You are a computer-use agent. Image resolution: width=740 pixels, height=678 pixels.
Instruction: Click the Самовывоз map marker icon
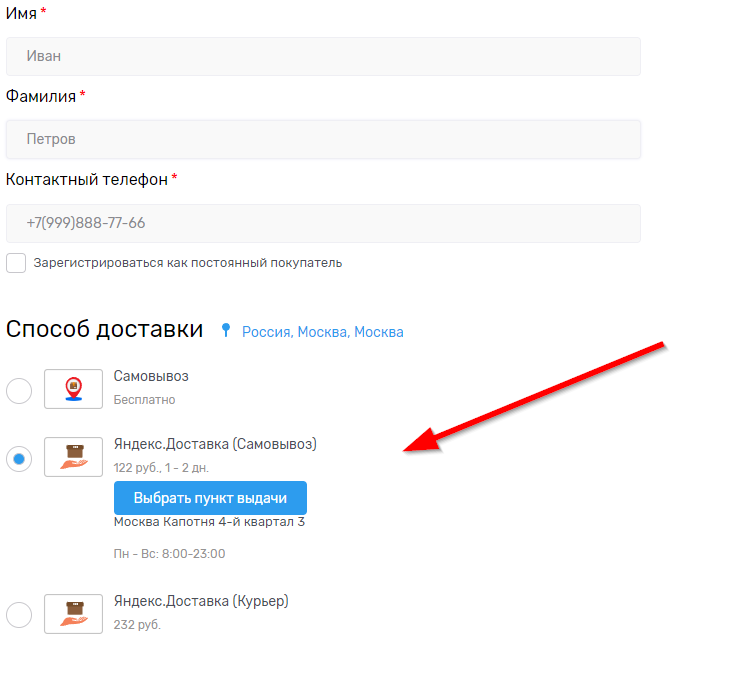click(73, 389)
